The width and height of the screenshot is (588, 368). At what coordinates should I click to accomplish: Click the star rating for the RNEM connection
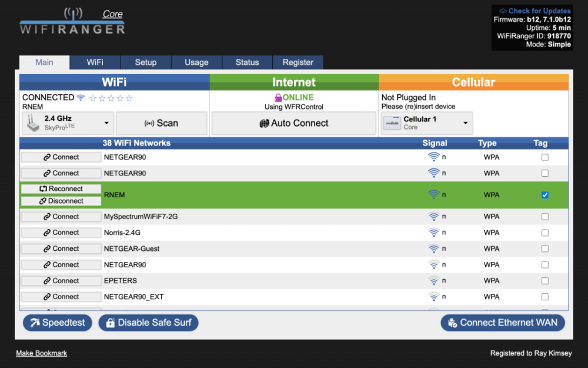[111, 98]
